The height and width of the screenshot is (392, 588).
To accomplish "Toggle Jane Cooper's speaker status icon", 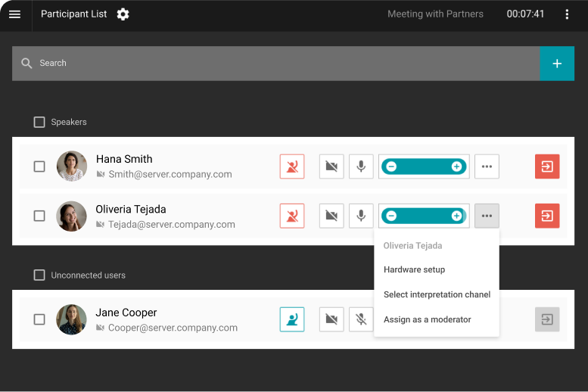I will [292, 319].
